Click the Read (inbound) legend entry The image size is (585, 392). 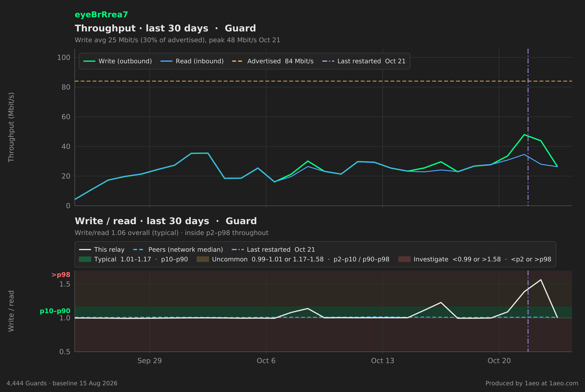click(x=192, y=61)
